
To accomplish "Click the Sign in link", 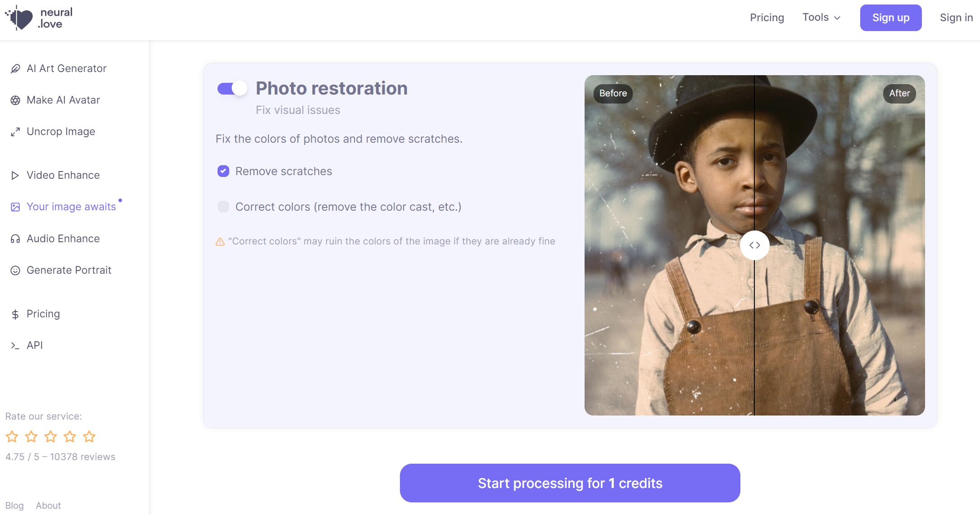I will tap(956, 18).
